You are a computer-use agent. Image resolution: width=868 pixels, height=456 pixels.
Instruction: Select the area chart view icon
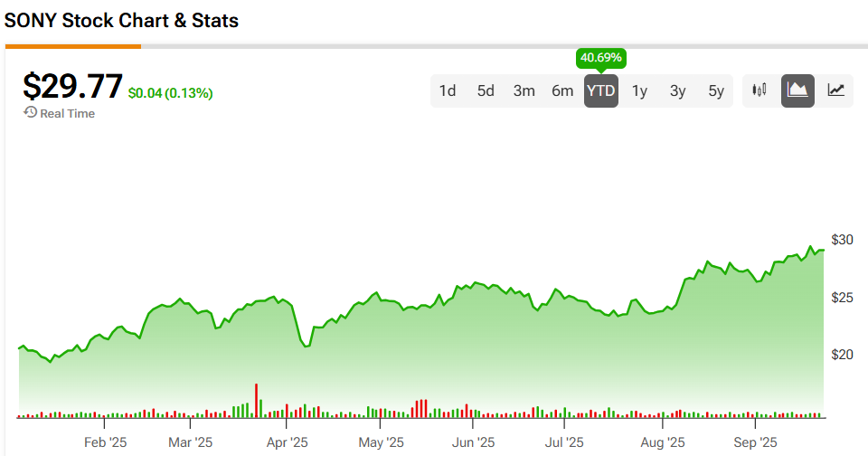tap(797, 90)
